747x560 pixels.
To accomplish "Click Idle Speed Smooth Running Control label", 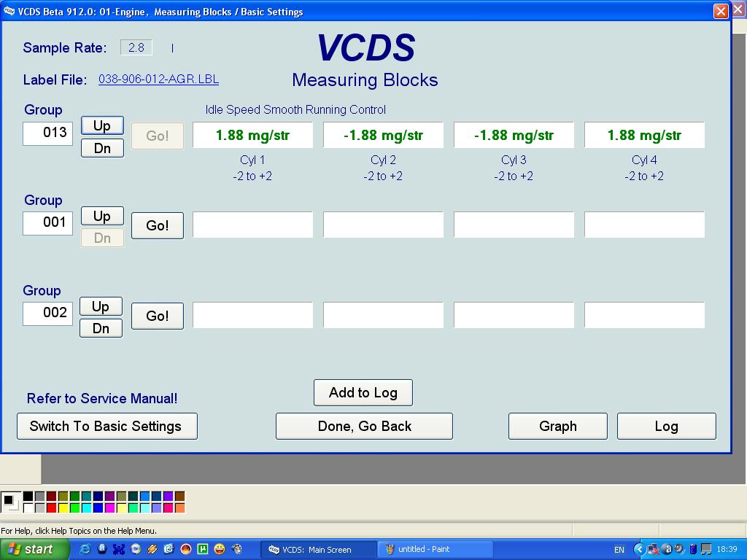I will point(295,109).
